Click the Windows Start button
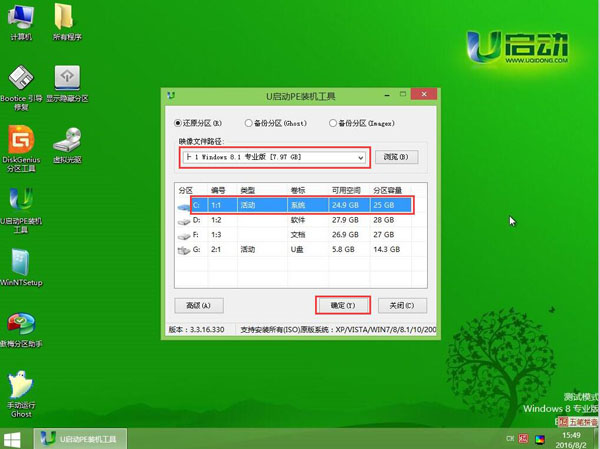The image size is (600, 449). coord(12,439)
